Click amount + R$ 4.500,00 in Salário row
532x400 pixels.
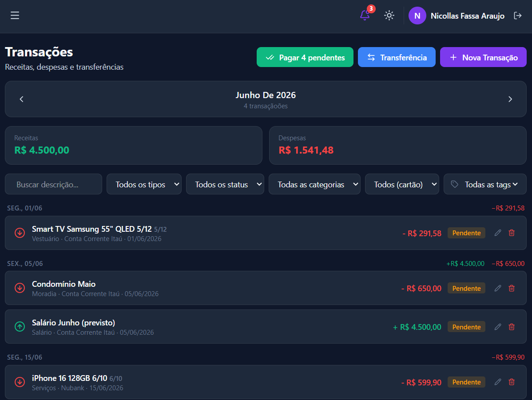tap(417, 327)
